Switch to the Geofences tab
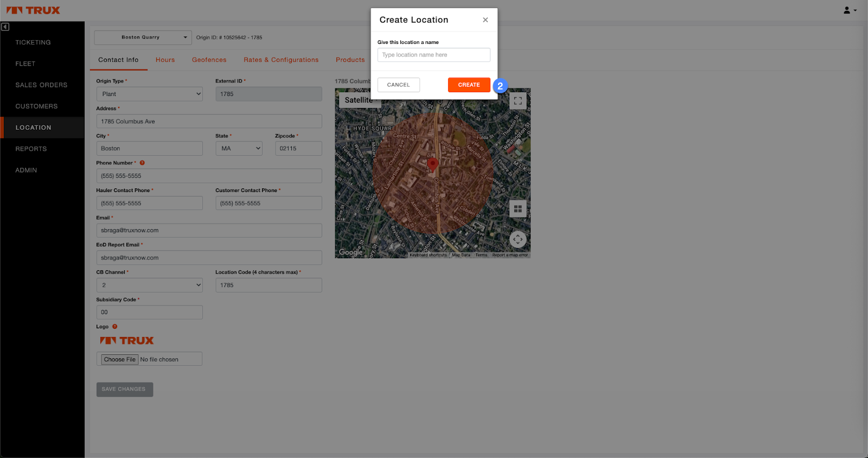 pos(209,60)
